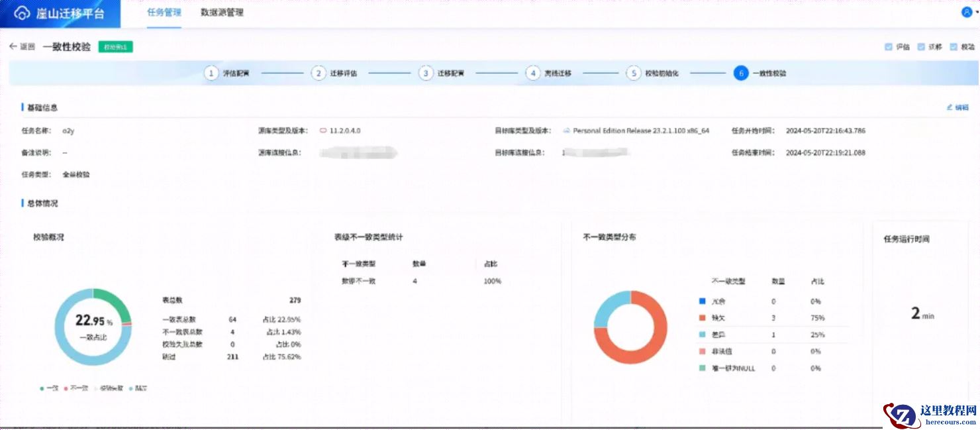Click the light blue swatch in the 25% row
980x430 pixels.
[703, 335]
